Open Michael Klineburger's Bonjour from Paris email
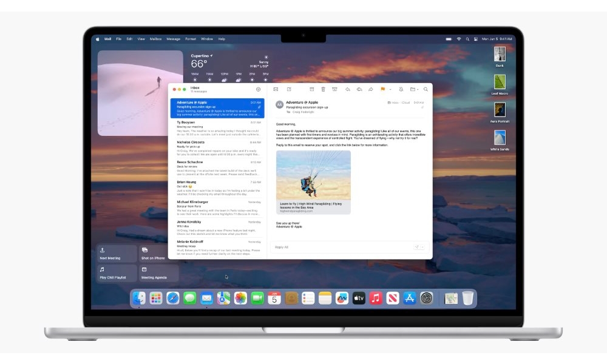This screenshot has height=364, width=607. 217,207
